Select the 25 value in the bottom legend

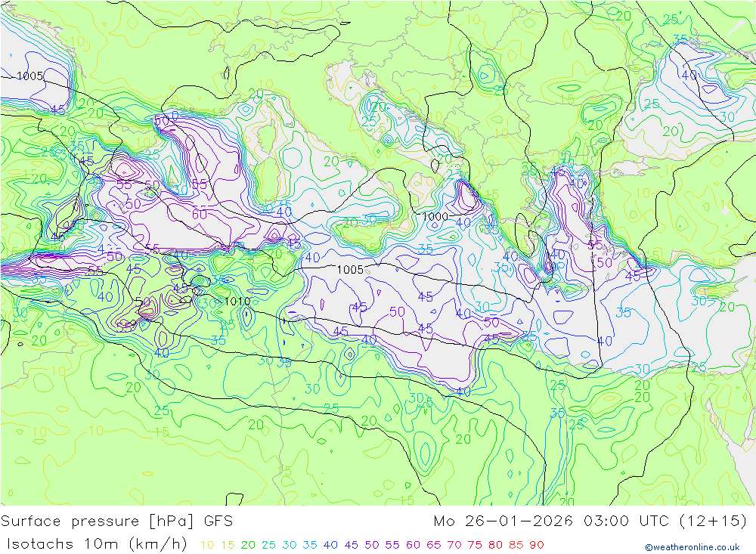click(x=268, y=545)
